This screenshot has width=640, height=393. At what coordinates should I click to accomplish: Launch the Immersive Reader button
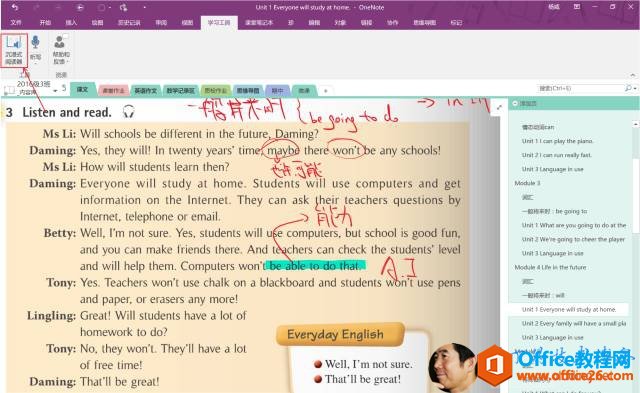pyautogui.click(x=14, y=51)
